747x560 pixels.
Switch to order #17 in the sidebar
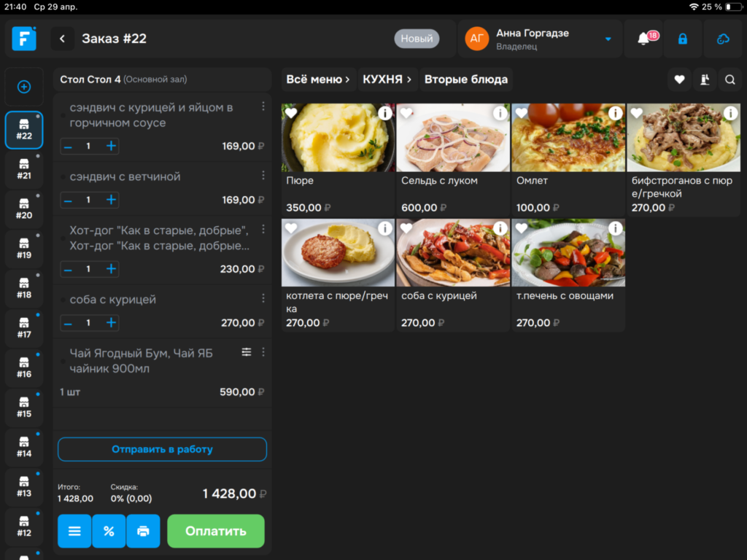(24, 328)
